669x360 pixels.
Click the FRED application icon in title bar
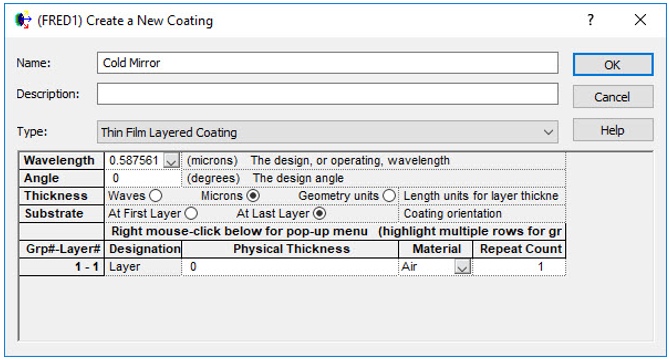pos(23,20)
